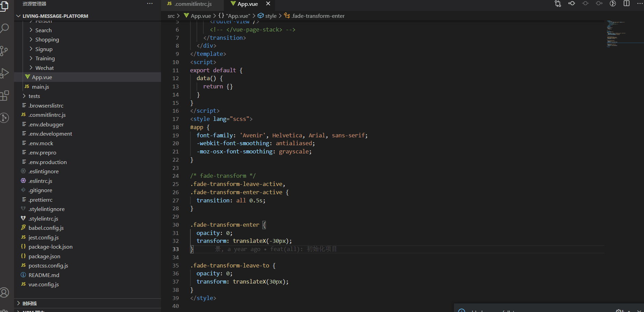Open App.vue in the file tree

(87, 77)
